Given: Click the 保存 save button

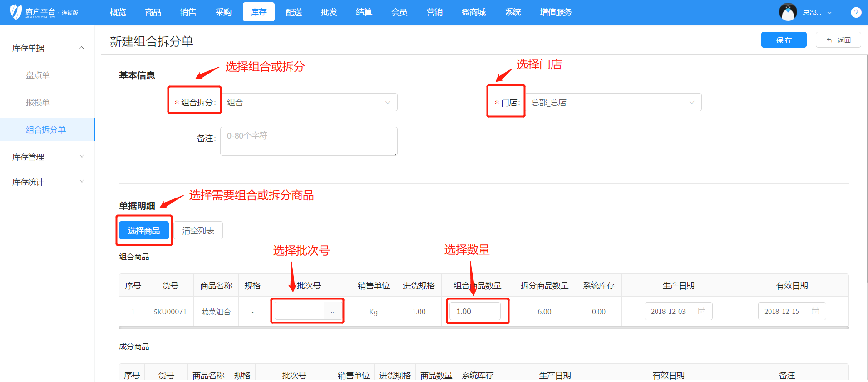Looking at the screenshot, I should click(784, 40).
